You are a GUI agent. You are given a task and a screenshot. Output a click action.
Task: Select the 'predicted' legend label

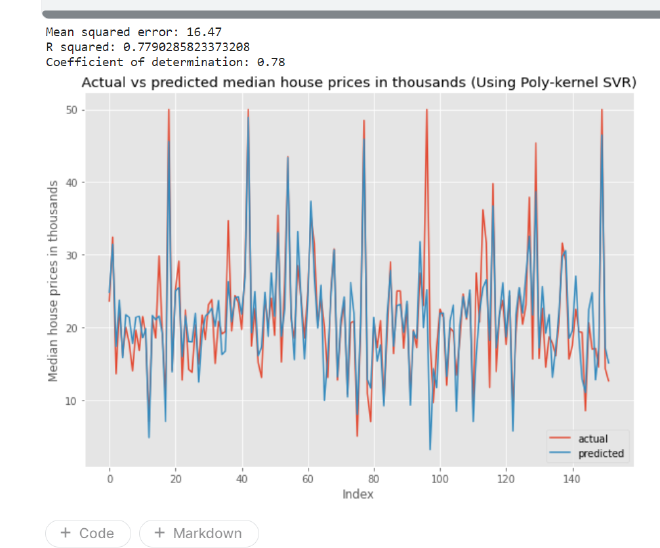pos(601,453)
